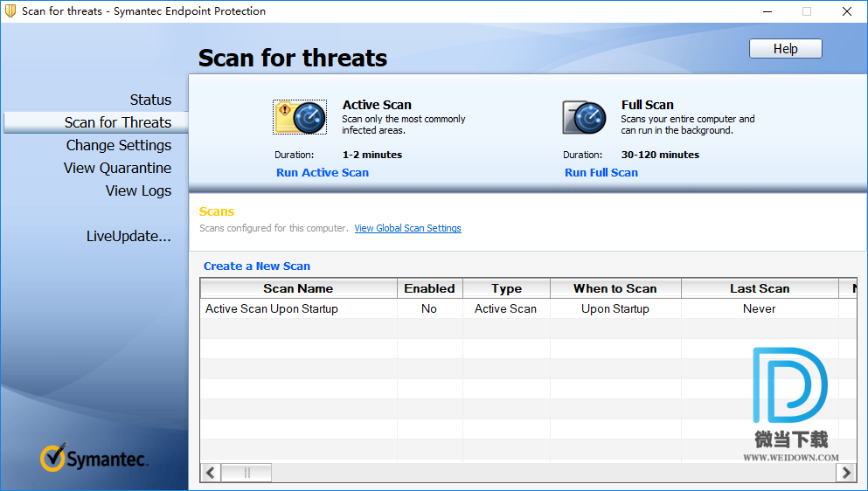Viewport: 868px width, 491px height.
Task: Click the Full Scan computer radar icon
Action: click(584, 117)
